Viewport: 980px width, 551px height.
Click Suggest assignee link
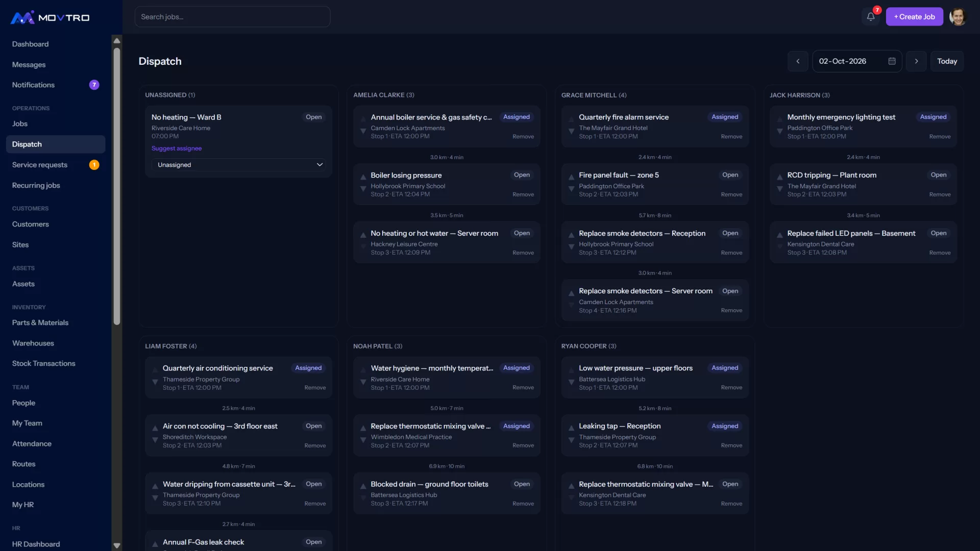click(x=177, y=148)
